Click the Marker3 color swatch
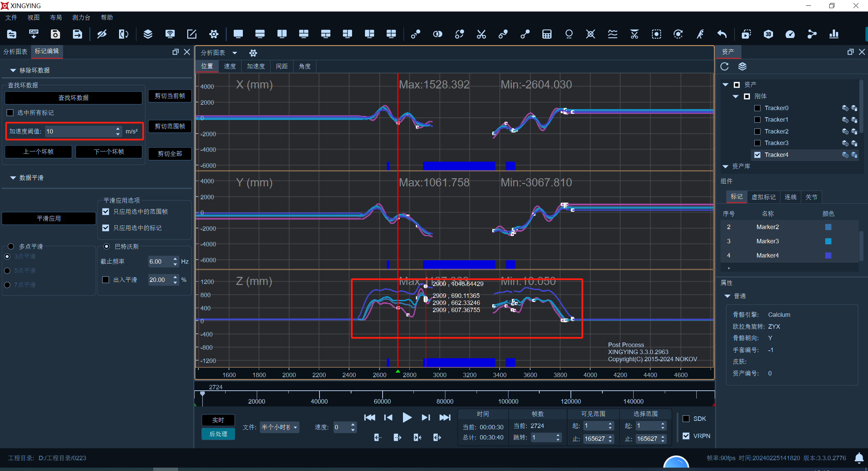The width and height of the screenshot is (868, 471). (x=828, y=241)
